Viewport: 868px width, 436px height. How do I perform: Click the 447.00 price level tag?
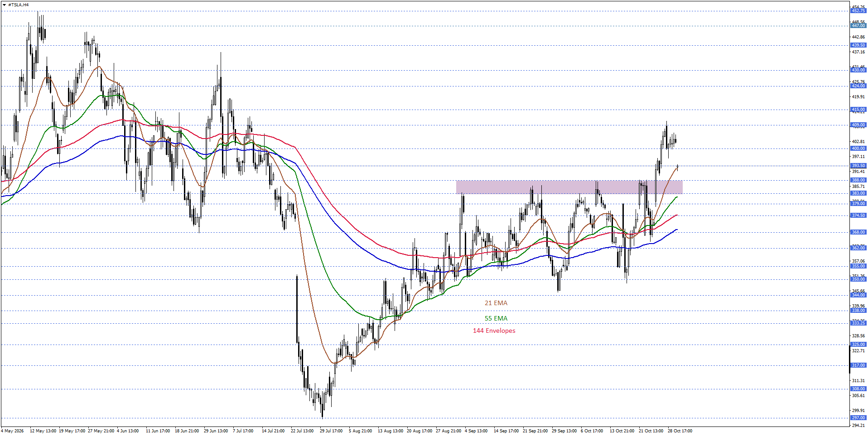858,26
